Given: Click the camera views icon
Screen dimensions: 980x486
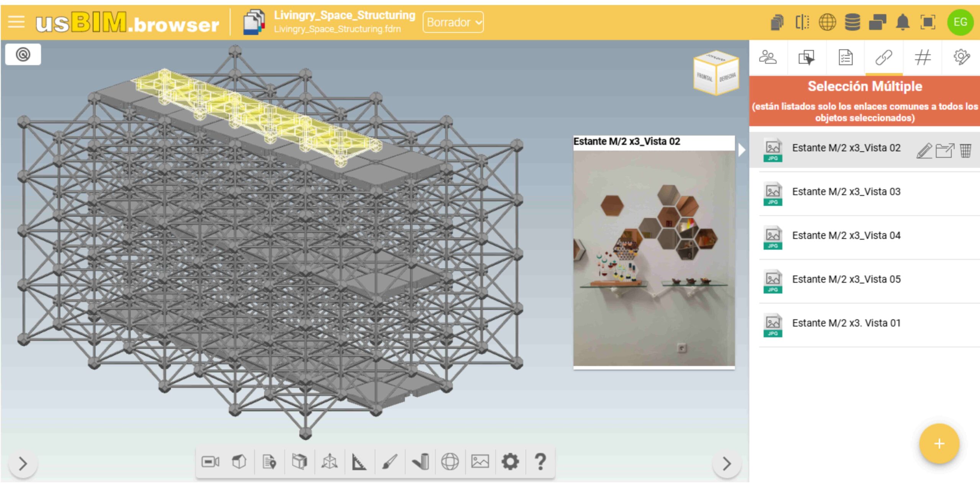Looking at the screenshot, I should (x=210, y=462).
